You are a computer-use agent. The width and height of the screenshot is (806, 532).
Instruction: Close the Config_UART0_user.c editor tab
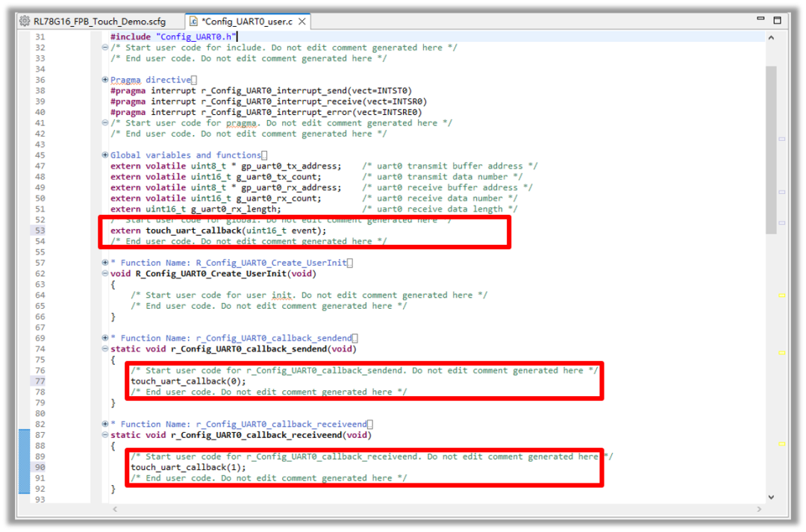pos(302,22)
